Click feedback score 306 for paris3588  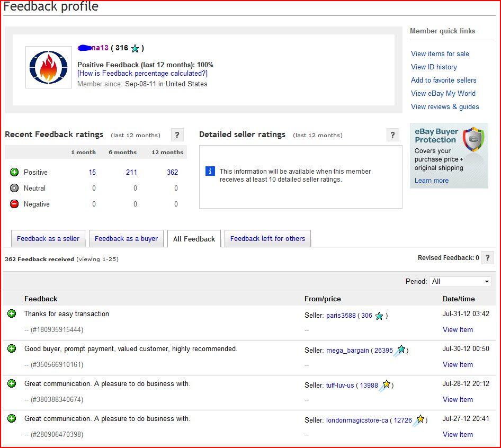(366, 316)
